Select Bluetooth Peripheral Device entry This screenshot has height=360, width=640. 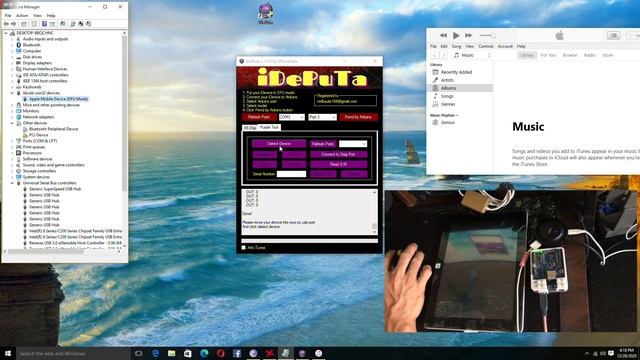click(x=53, y=129)
